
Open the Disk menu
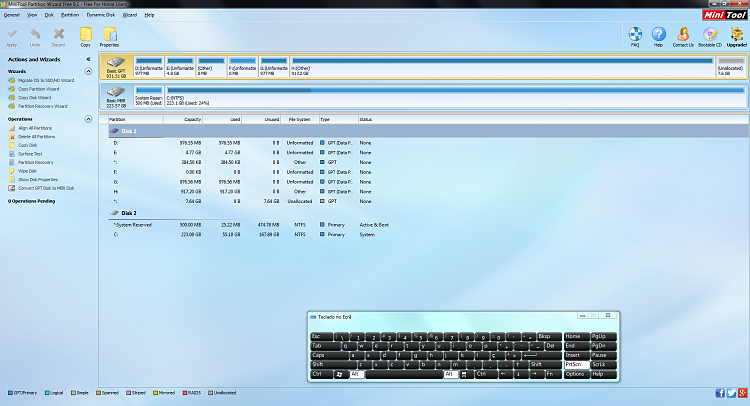click(49, 15)
